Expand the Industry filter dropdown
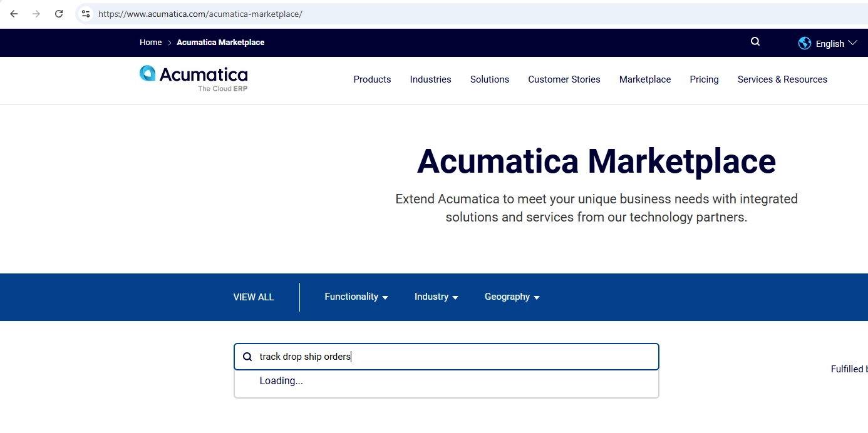 click(437, 297)
